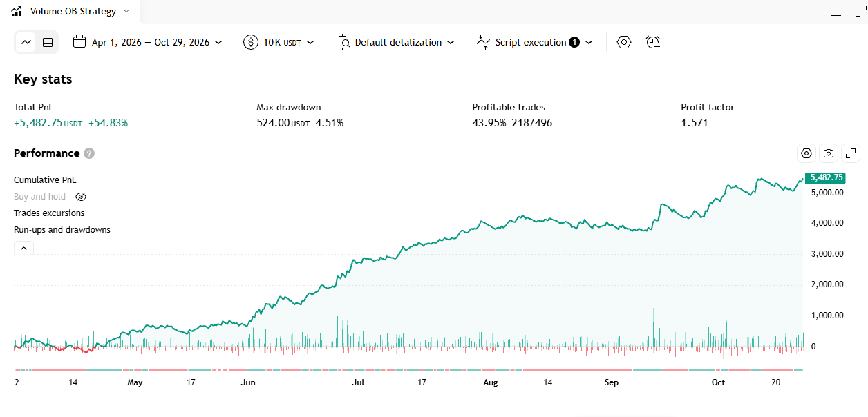Screen dimensions: 868x417
Task: Click the 1,000.00 value on the price axis
Action: (x=827, y=316)
